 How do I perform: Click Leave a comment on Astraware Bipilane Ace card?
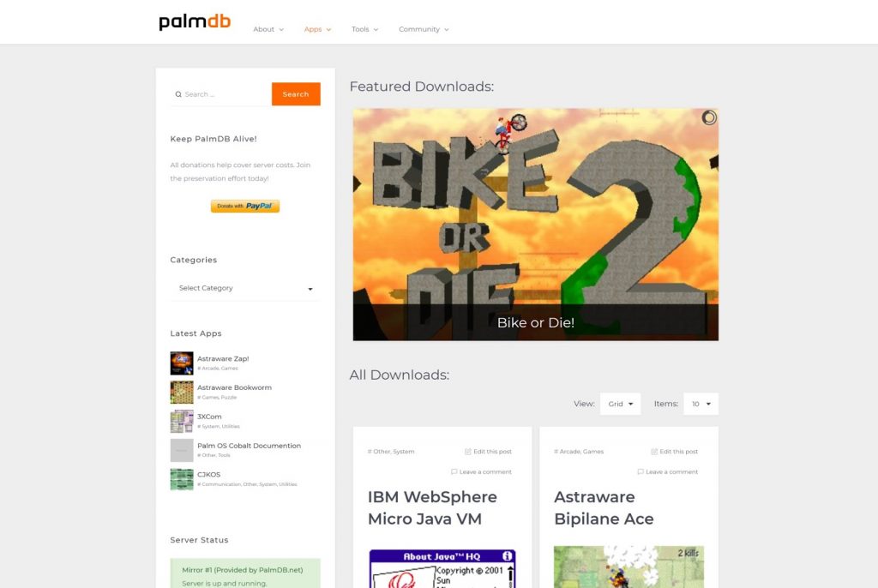point(667,471)
